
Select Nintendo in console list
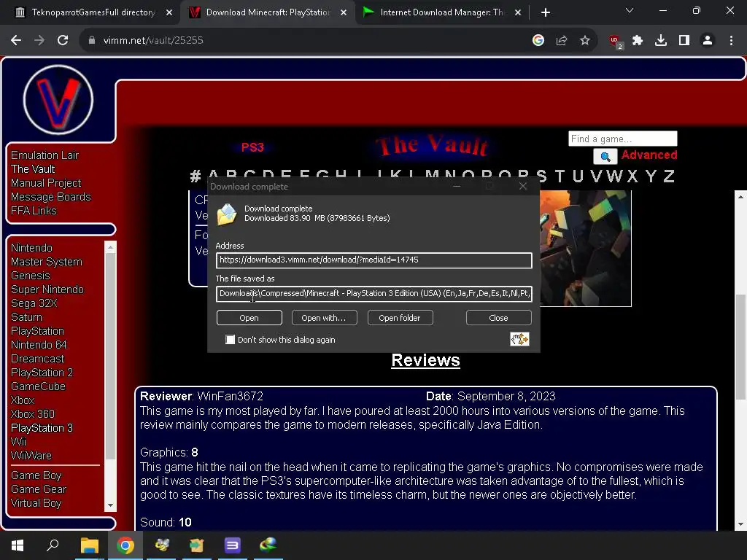[x=31, y=248]
